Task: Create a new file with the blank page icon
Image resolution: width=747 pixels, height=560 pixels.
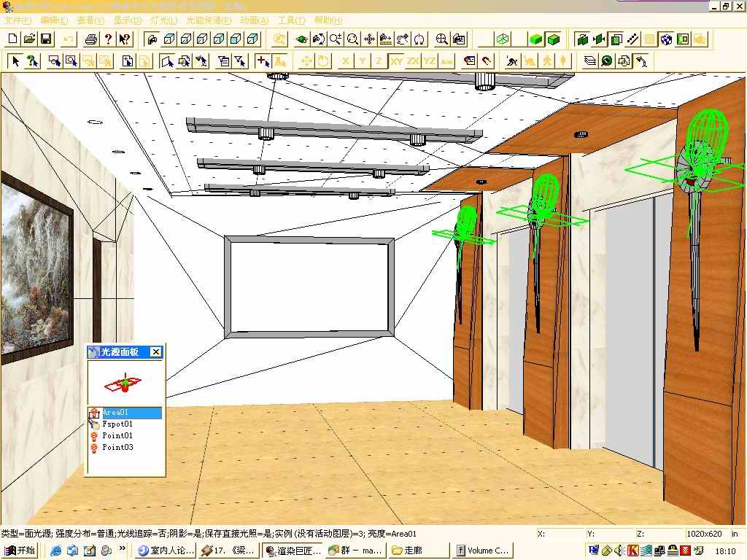Action: click(x=13, y=39)
